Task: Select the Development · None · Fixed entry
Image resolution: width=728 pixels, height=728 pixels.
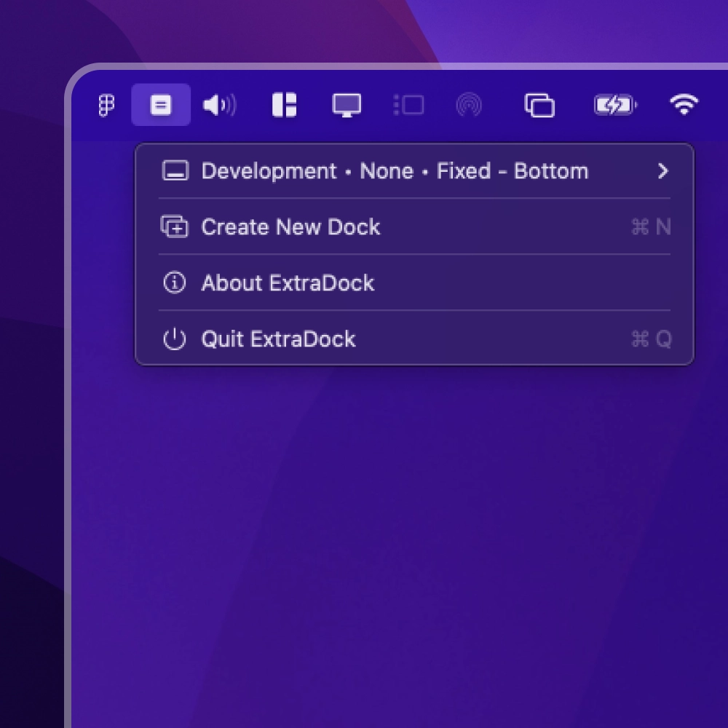Action: [x=395, y=171]
